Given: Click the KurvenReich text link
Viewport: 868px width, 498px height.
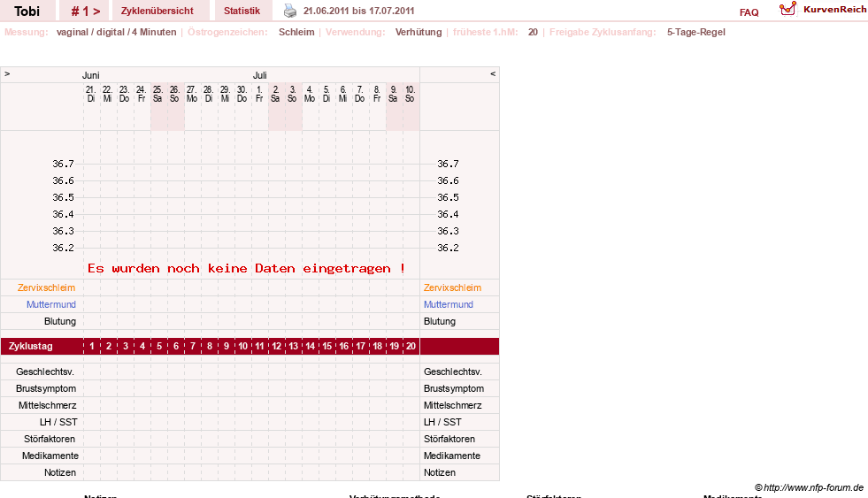Looking at the screenshot, I should pyautogui.click(x=834, y=10).
